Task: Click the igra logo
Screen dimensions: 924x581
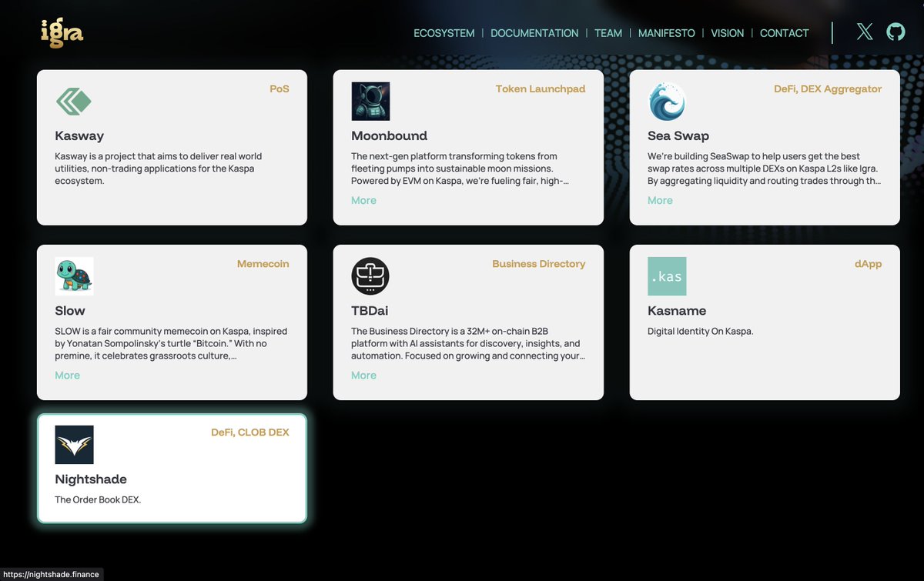Action: tap(62, 33)
